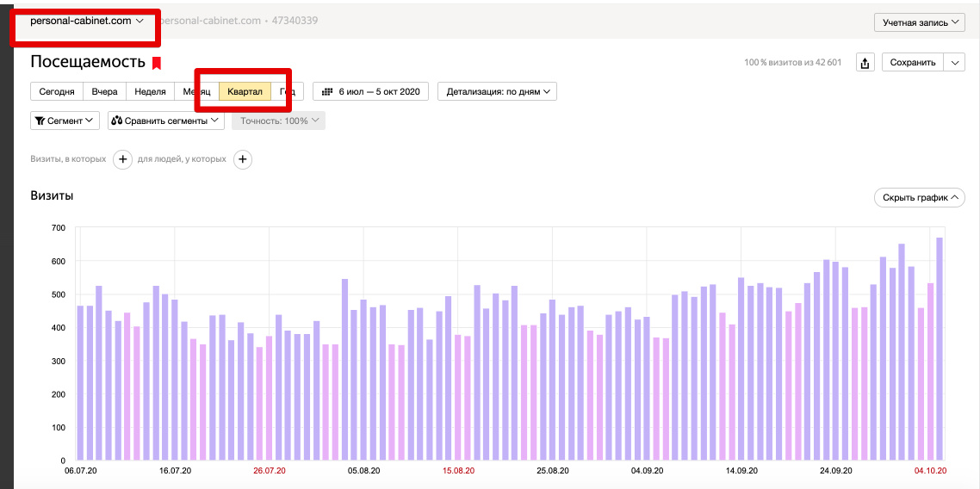
Task: Open the Учетная запись dropdown
Action: (920, 22)
